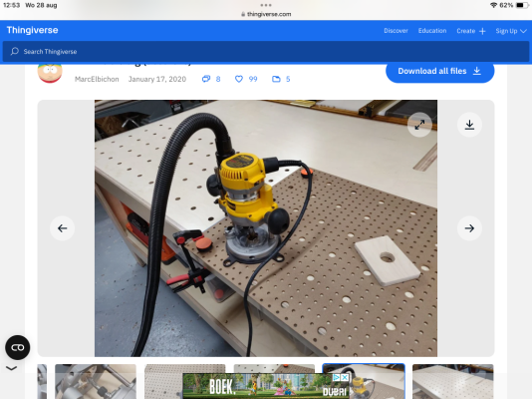The width and height of the screenshot is (532, 399).
Task: Click the Thingiverse logo
Action: [32, 30]
